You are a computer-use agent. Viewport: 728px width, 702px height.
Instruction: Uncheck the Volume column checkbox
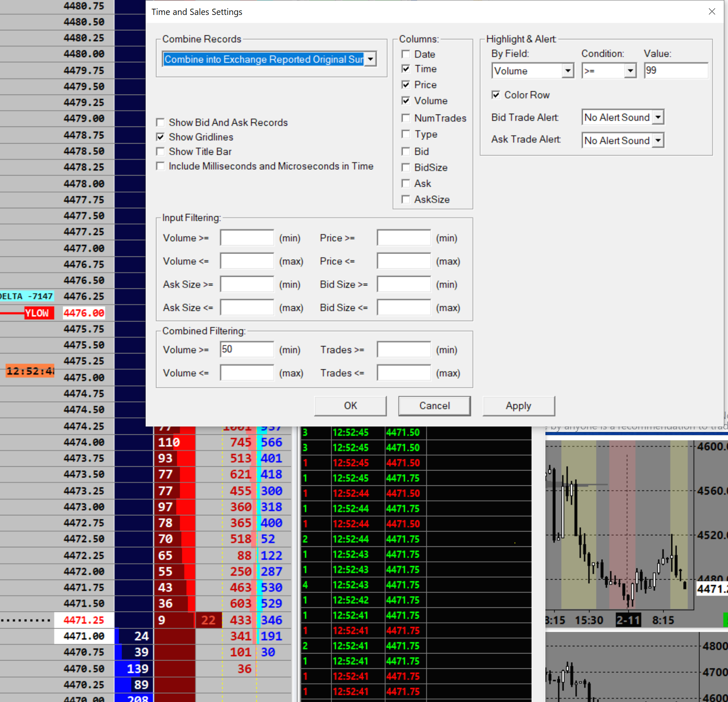[x=406, y=101]
